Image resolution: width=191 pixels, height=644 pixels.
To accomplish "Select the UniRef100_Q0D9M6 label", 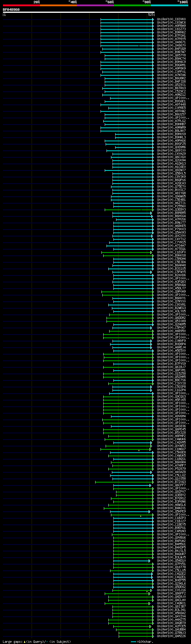I will tap(171, 147).
